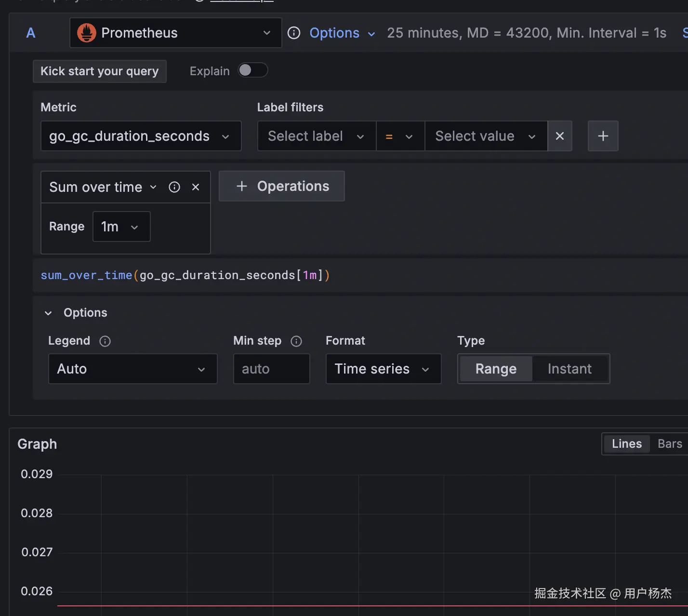688x616 pixels.
Task: Expand the blue Options link at top
Action: (342, 33)
